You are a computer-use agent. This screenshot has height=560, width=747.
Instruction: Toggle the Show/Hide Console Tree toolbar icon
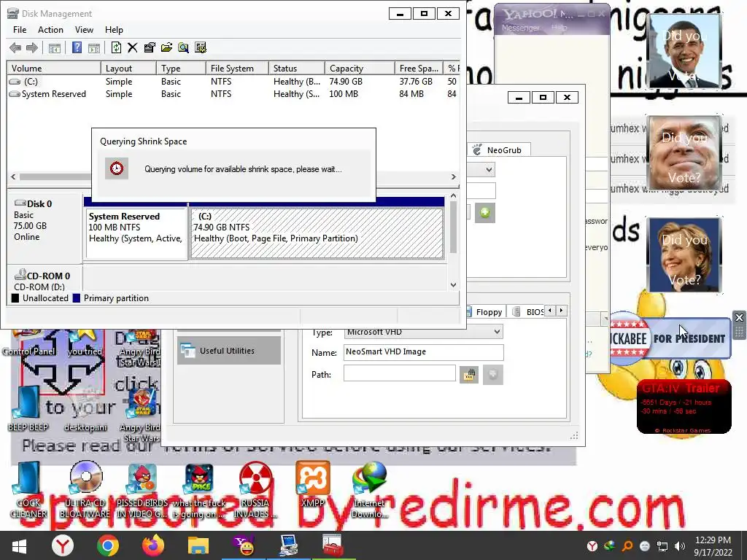(x=55, y=47)
